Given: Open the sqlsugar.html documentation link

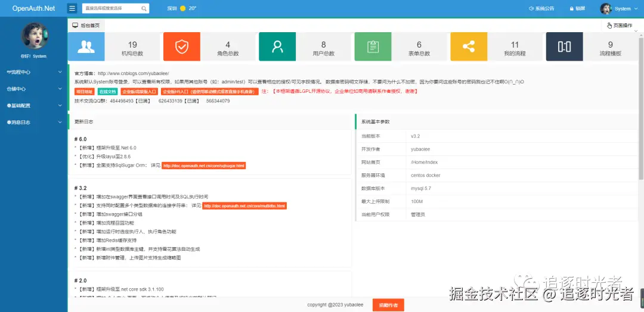Looking at the screenshot, I should (x=204, y=166).
